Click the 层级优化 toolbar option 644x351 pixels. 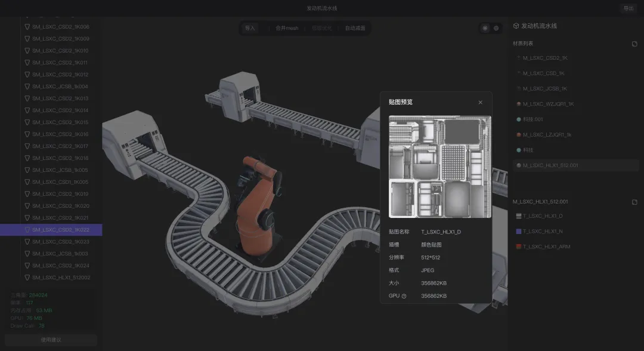321,29
